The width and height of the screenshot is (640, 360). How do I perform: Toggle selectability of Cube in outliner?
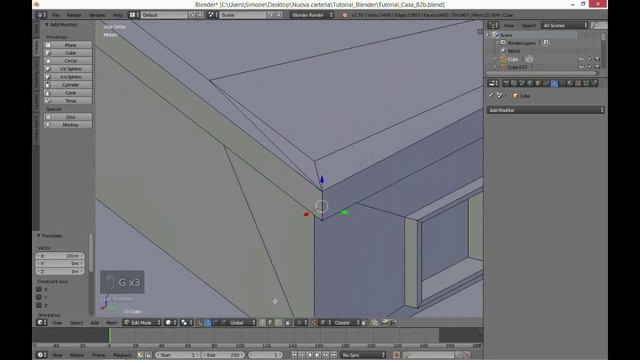click(589, 59)
